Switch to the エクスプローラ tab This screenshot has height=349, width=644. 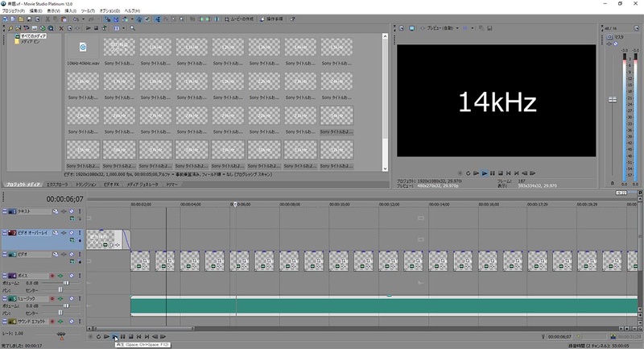(57, 185)
